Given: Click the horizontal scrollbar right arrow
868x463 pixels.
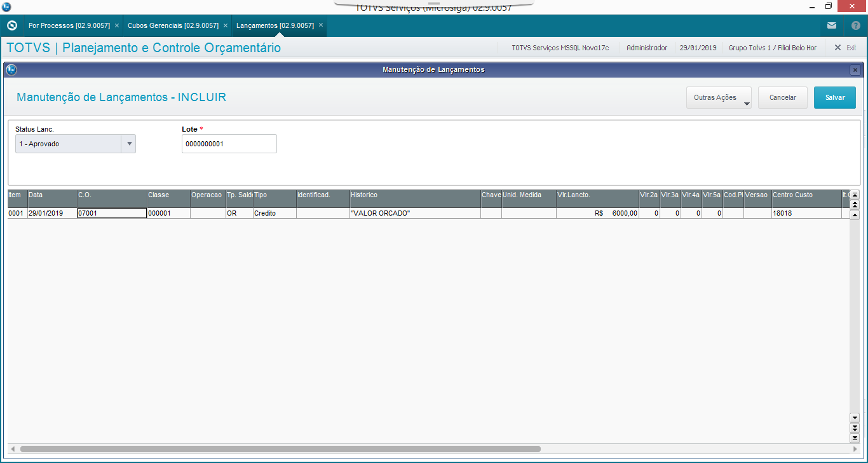Looking at the screenshot, I should (855, 448).
